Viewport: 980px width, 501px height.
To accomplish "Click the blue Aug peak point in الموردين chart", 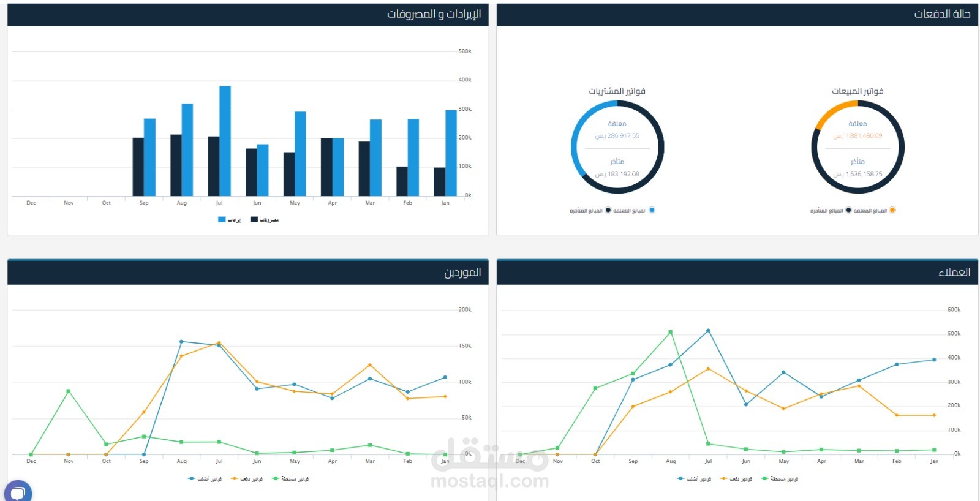I will pyautogui.click(x=181, y=342).
